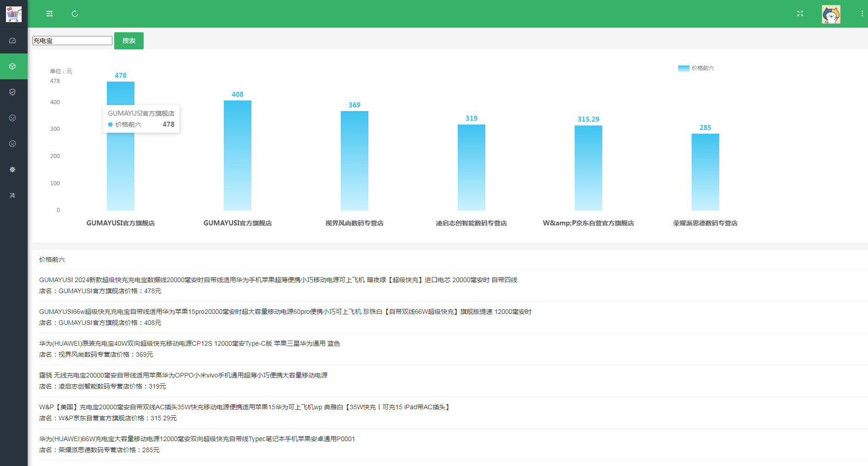868x466 pixels.
Task: Select the GUMAYUSI 2024新款超级快充充电宝 product title
Action: click(278, 280)
